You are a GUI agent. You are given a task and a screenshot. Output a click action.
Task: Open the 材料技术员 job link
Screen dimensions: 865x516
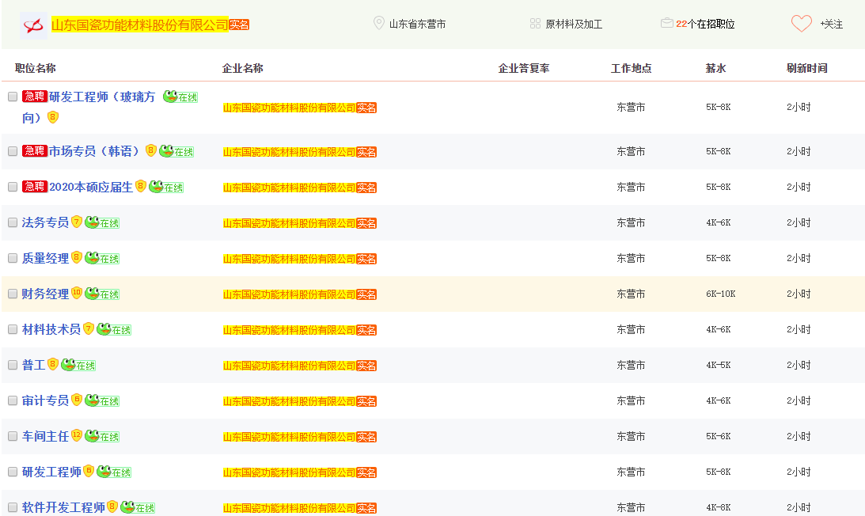[x=51, y=329]
